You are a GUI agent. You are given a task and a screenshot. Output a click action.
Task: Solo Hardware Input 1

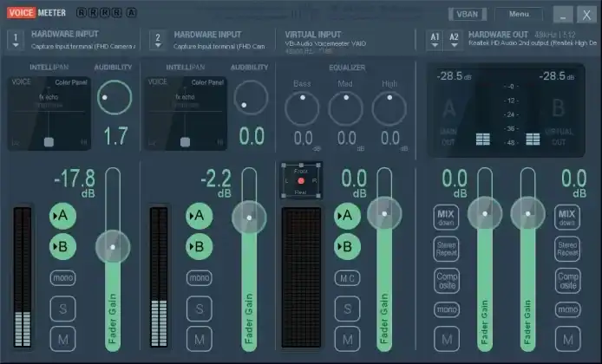(62, 309)
